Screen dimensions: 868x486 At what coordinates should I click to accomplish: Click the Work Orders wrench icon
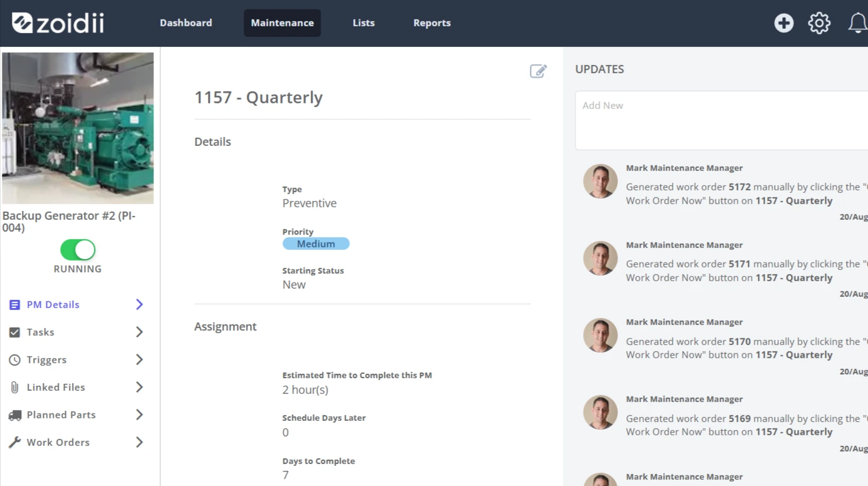14,443
